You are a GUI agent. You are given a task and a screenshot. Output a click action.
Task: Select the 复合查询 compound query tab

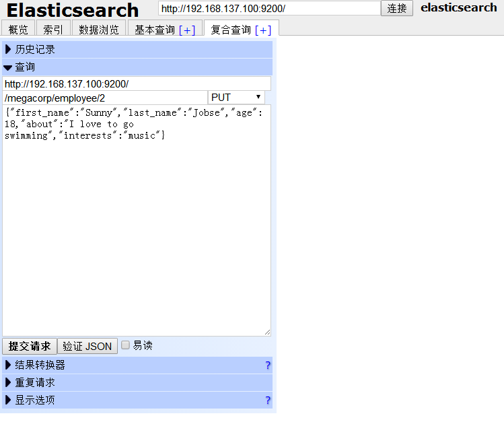pyautogui.click(x=230, y=30)
